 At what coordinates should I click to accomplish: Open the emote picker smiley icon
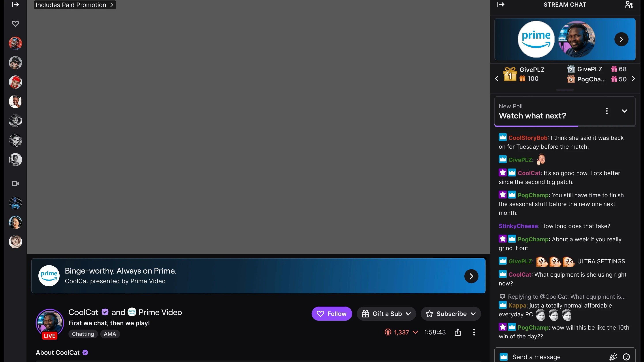pos(626,357)
